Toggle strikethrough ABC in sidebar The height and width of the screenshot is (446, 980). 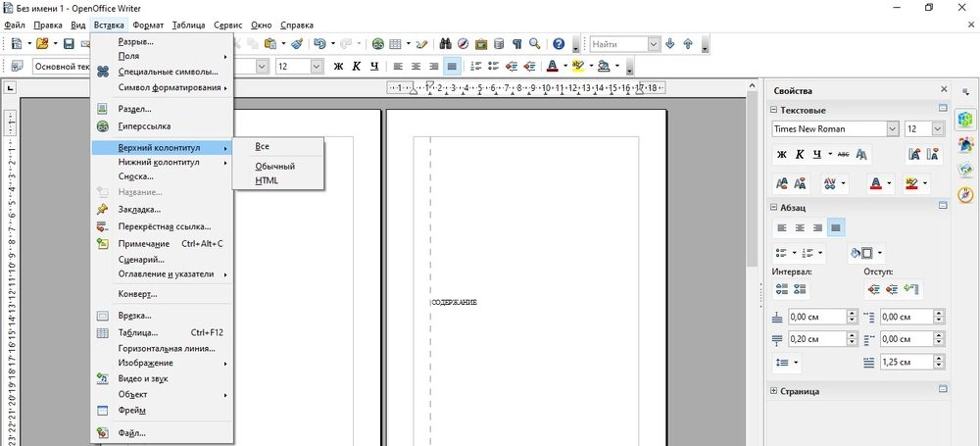(843, 154)
